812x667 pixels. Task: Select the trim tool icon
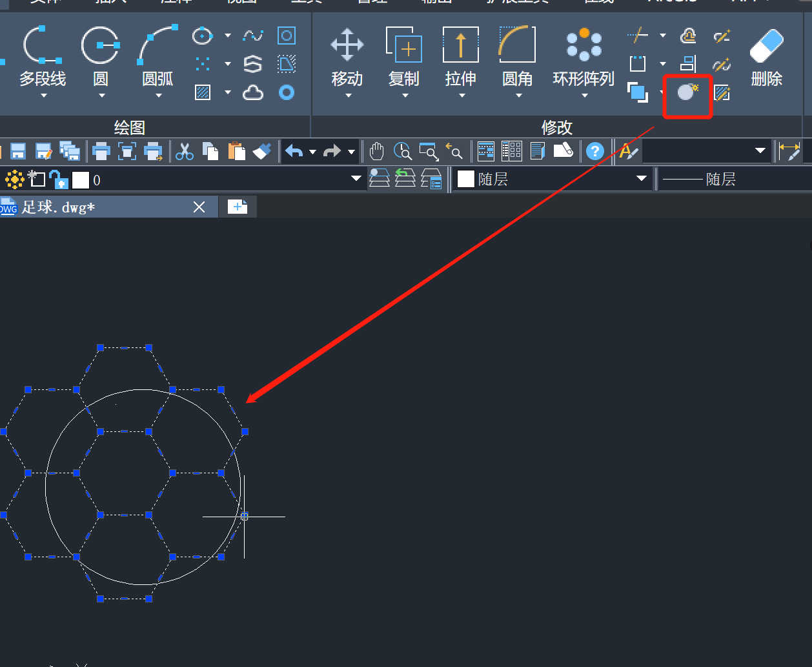click(638, 35)
